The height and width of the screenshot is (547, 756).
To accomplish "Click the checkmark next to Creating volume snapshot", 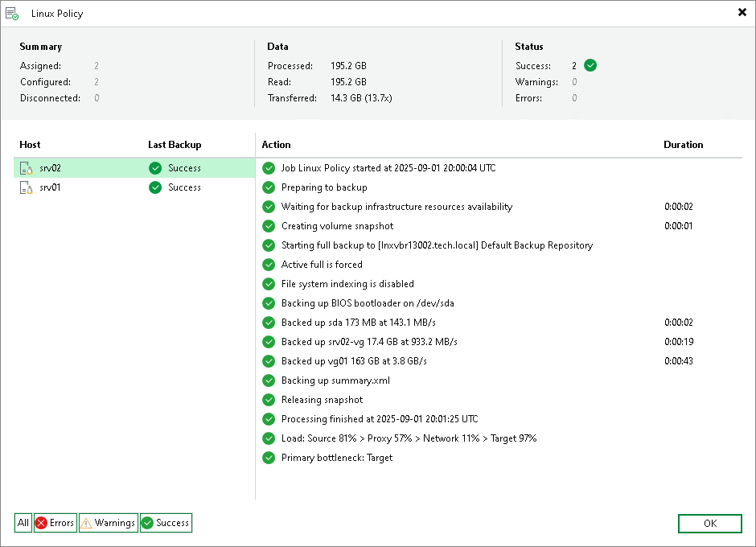I will point(269,226).
